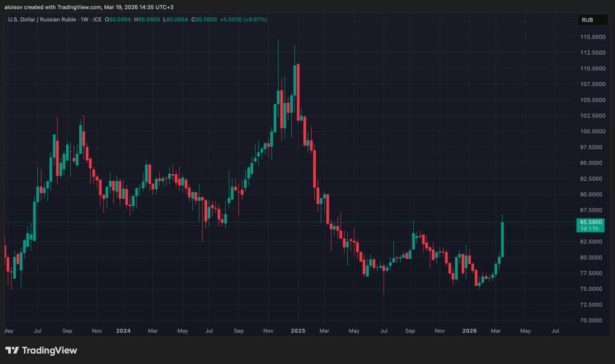The width and height of the screenshot is (615, 364).
Task: Click the 100.0000 level on price scale
Action: (591, 132)
